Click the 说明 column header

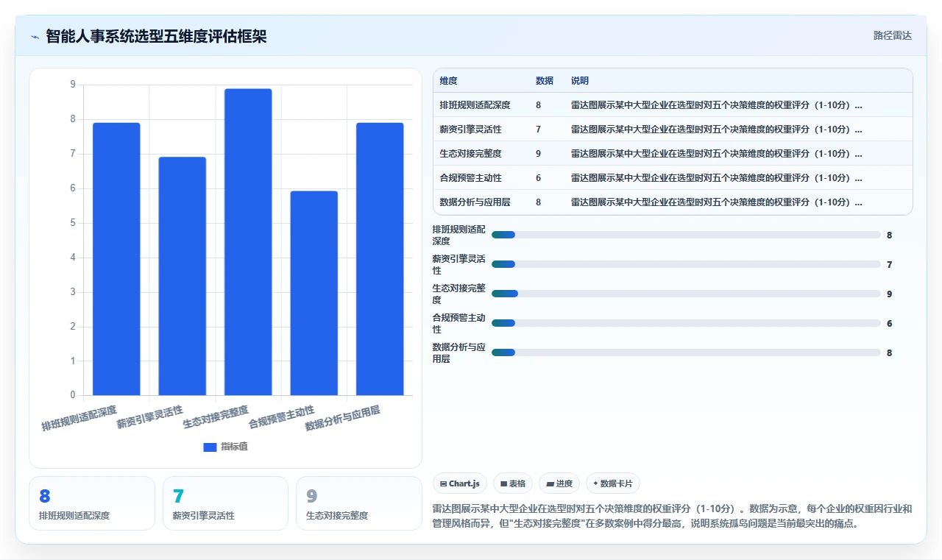pyautogui.click(x=580, y=81)
